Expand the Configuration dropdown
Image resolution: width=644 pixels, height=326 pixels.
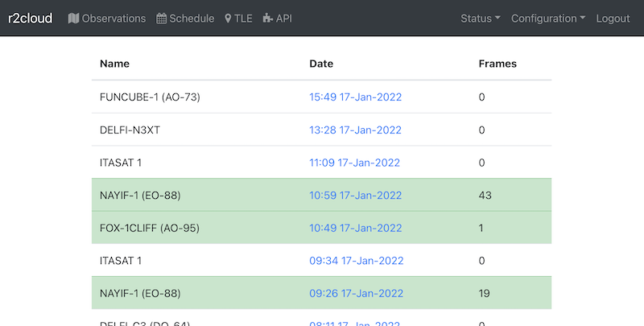547,19
